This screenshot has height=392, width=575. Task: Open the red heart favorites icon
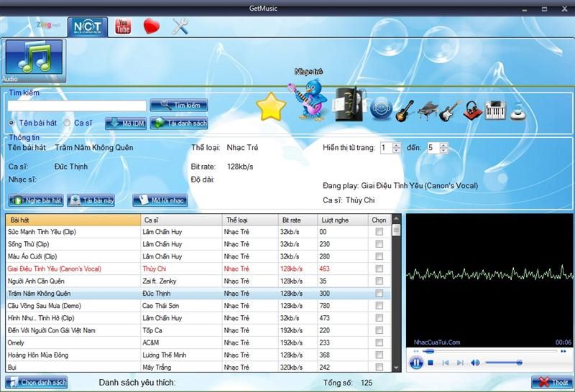tap(152, 27)
